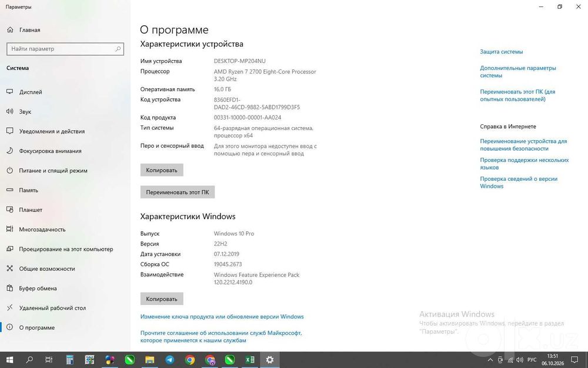Select Многозадачность menu item
The height and width of the screenshot is (368, 588).
(42, 230)
